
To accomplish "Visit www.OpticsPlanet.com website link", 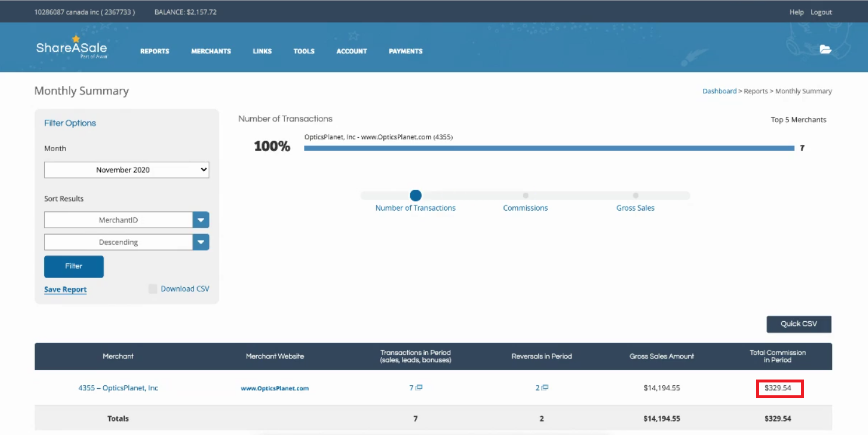I will tap(275, 388).
